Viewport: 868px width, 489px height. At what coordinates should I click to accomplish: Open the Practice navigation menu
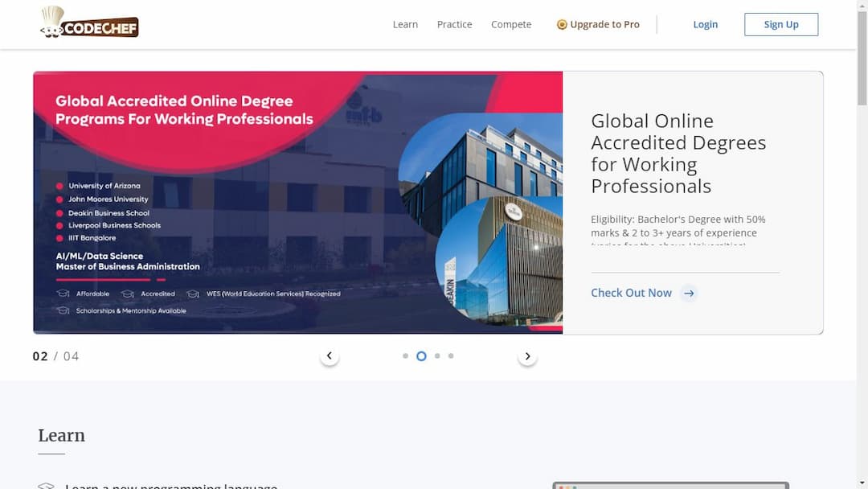click(x=454, y=25)
